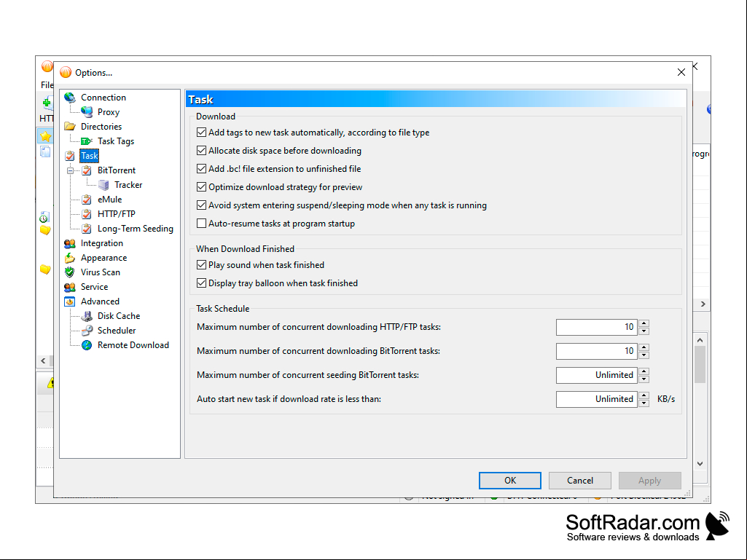
Task: Click the Remote Download globe icon
Action: [87, 345]
